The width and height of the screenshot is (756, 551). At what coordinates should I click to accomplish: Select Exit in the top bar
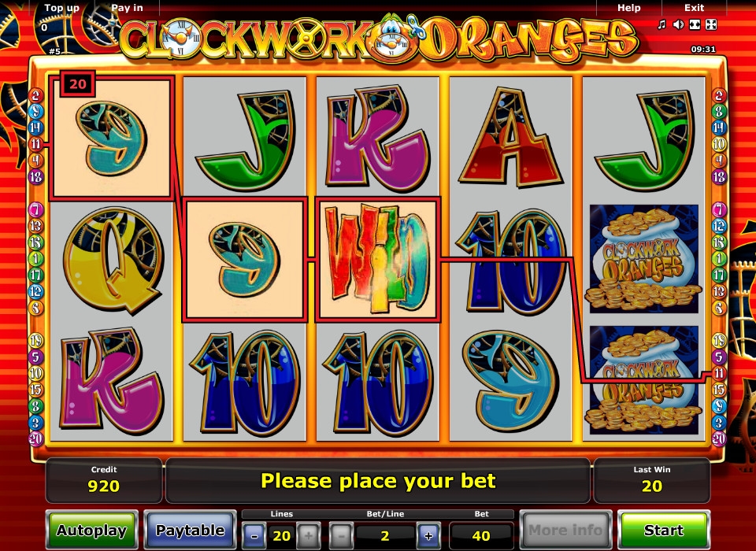pos(695,8)
